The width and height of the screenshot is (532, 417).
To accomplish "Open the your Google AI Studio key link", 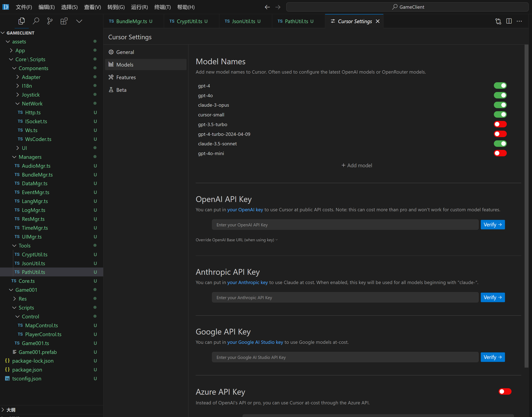I will pyautogui.click(x=255, y=342).
